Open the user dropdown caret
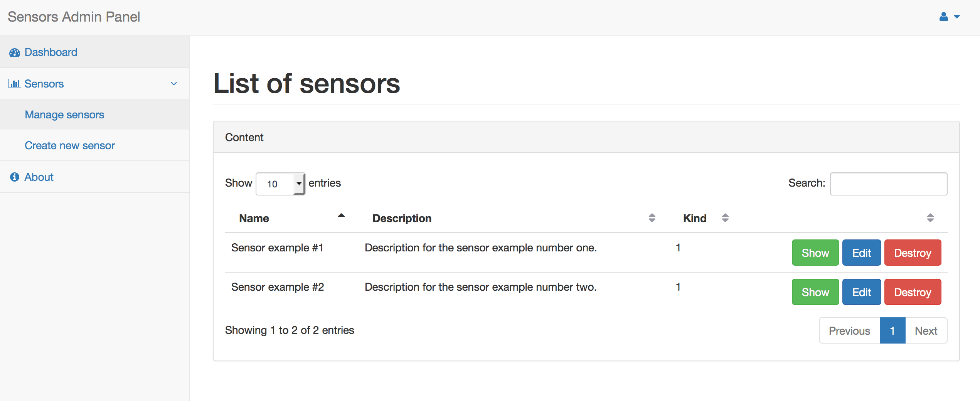 point(957,17)
